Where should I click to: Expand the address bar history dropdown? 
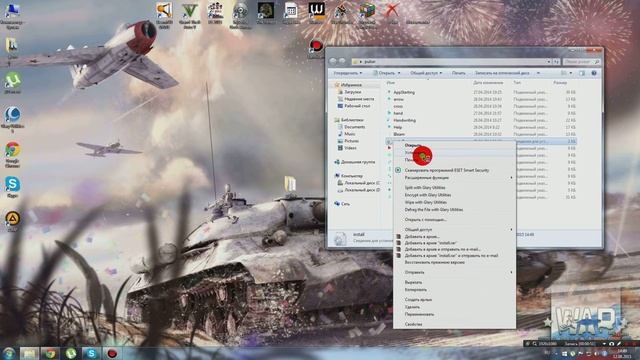coord(549,62)
